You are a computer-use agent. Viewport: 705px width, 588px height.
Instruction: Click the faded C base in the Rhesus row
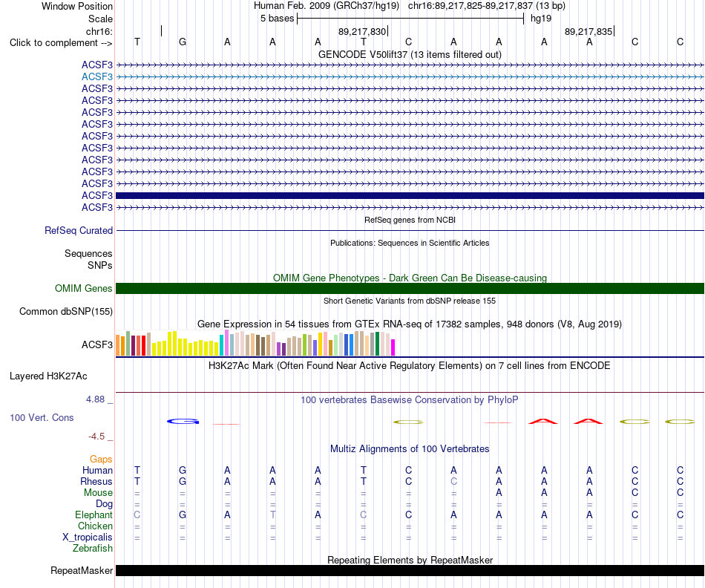click(453, 481)
